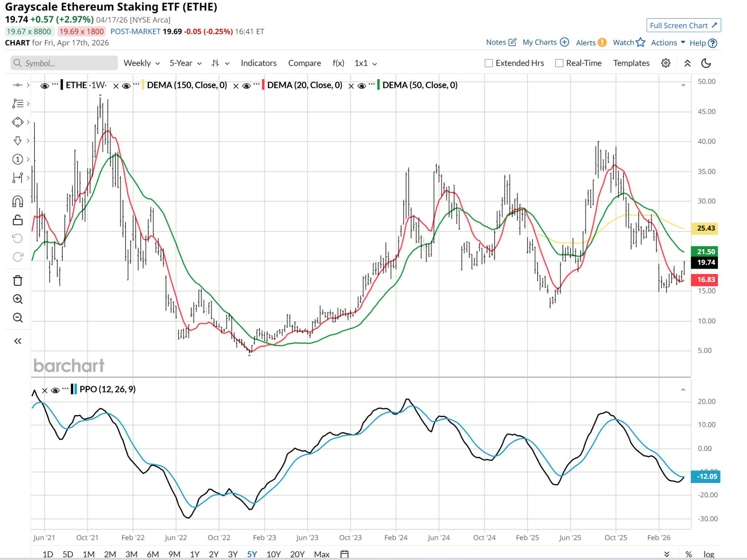The width and height of the screenshot is (747, 560).
Task: Enable the Real-Time checkbox
Action: point(559,63)
